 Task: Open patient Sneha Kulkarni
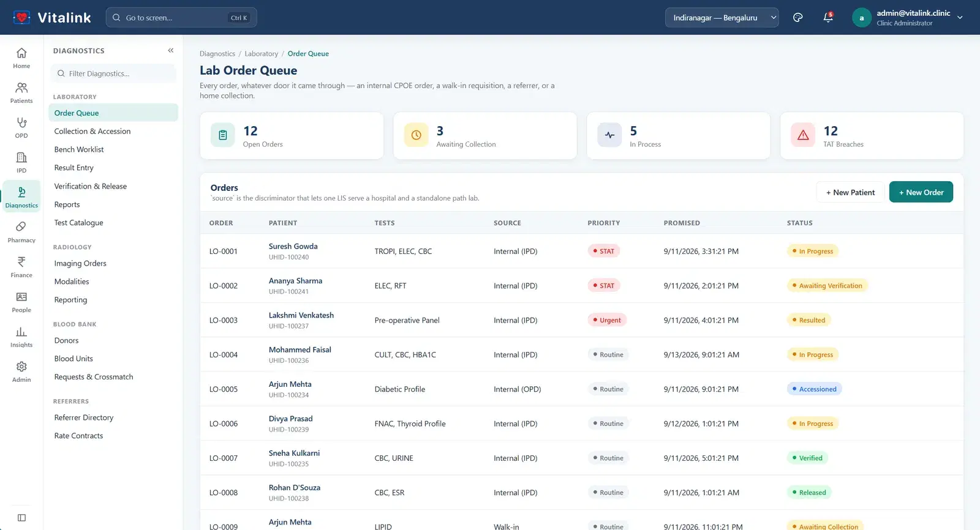(x=294, y=453)
